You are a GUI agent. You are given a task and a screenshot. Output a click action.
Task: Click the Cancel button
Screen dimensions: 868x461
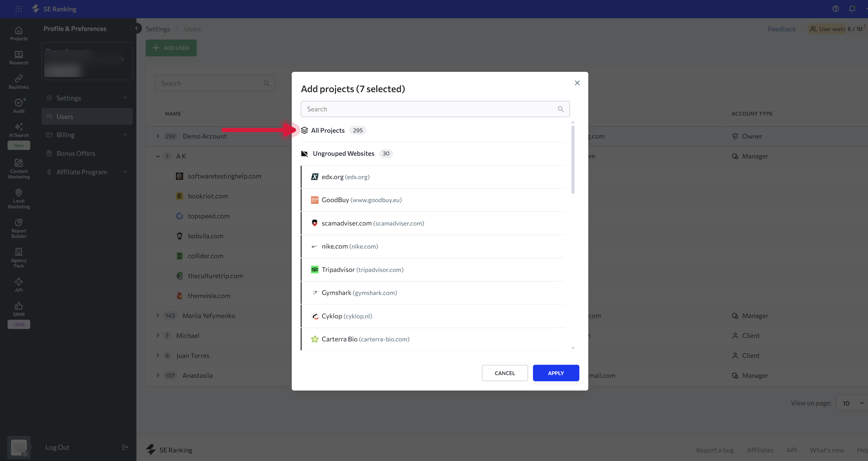click(x=505, y=373)
